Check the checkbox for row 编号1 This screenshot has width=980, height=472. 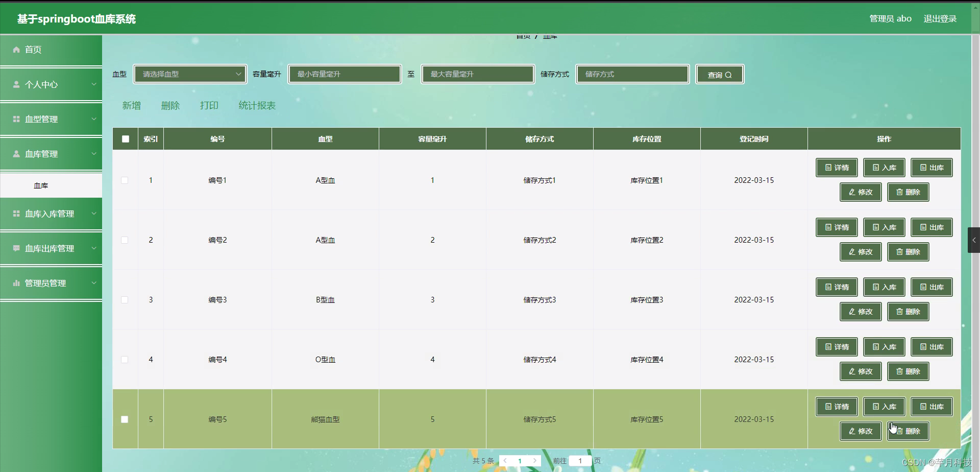pyautogui.click(x=125, y=180)
